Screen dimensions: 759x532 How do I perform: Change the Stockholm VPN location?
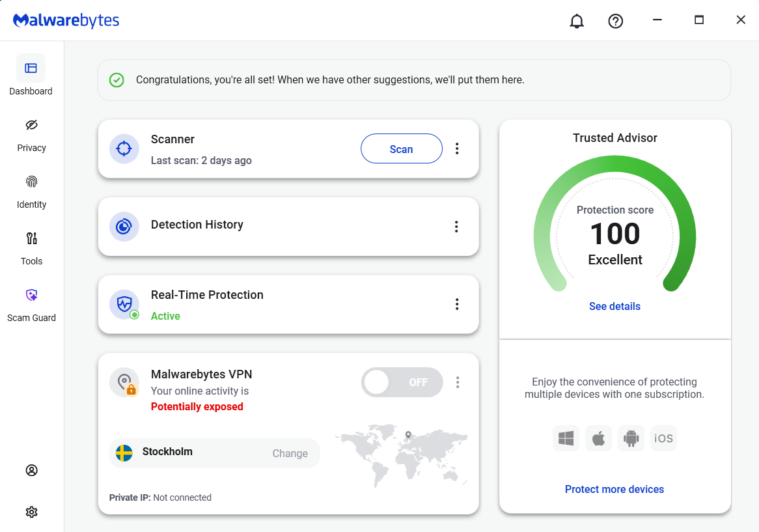click(290, 453)
